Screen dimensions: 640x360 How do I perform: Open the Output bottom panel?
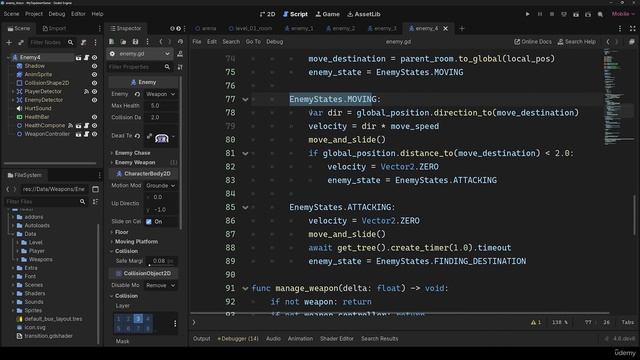point(202,339)
